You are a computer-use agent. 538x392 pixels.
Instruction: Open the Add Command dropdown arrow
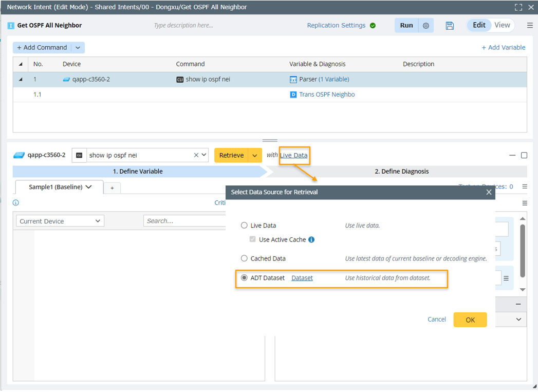point(78,48)
